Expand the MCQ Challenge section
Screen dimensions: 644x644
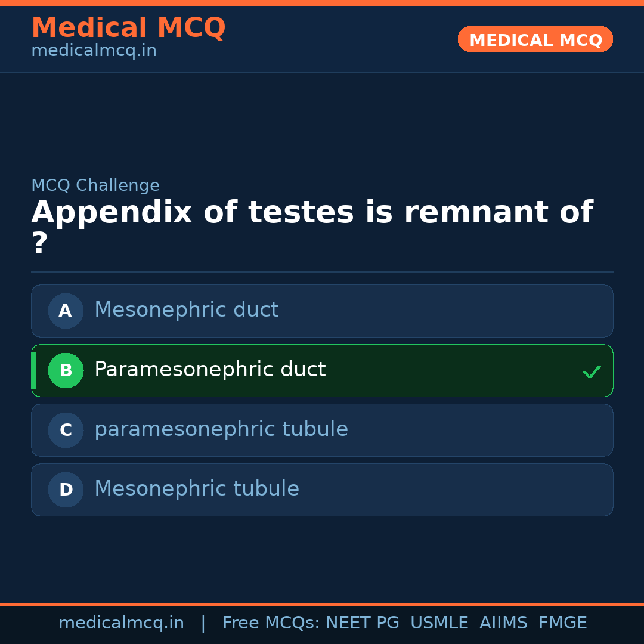[95, 185]
